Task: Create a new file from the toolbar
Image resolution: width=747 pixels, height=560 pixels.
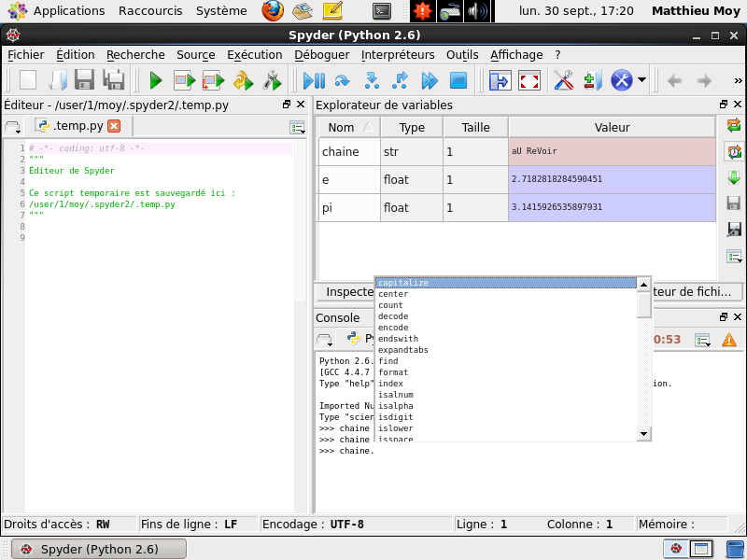Action: (28, 80)
